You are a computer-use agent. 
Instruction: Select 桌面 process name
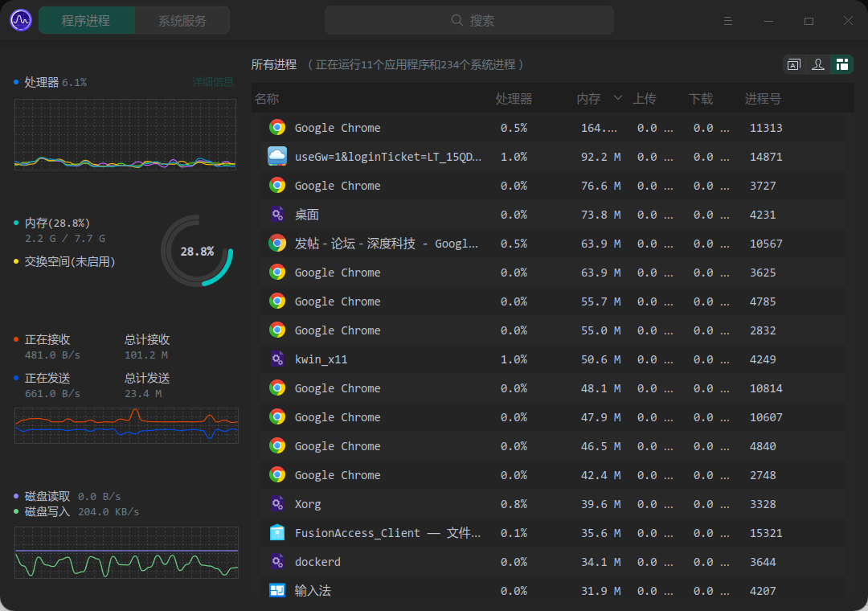[x=307, y=215]
